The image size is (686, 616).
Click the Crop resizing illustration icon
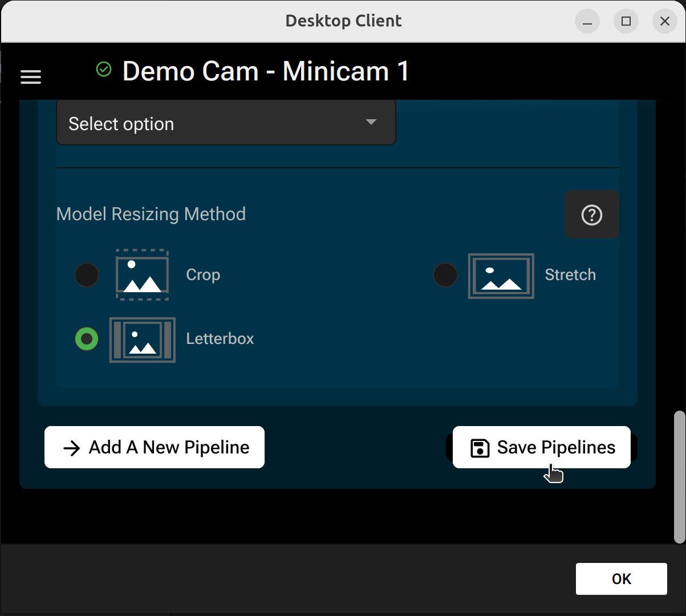[142, 275]
